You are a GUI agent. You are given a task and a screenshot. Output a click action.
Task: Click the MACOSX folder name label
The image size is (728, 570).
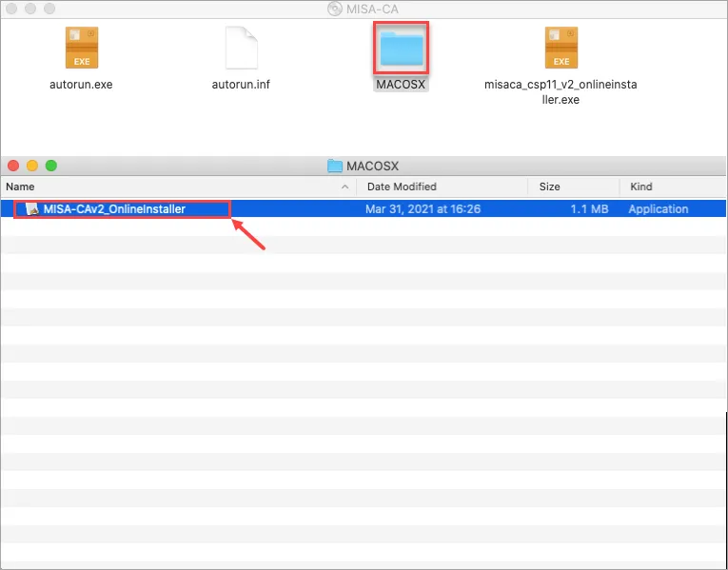[x=401, y=85]
